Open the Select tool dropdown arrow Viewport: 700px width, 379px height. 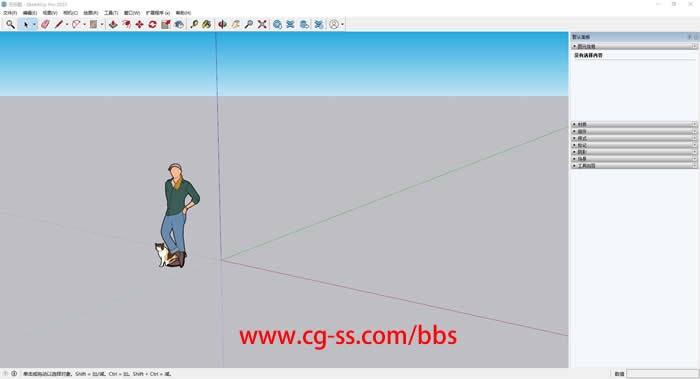click(x=34, y=25)
